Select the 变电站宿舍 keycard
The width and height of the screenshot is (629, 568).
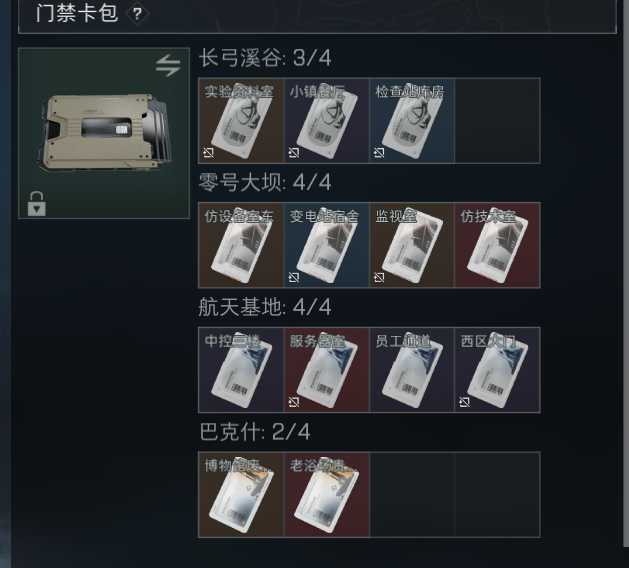327,245
